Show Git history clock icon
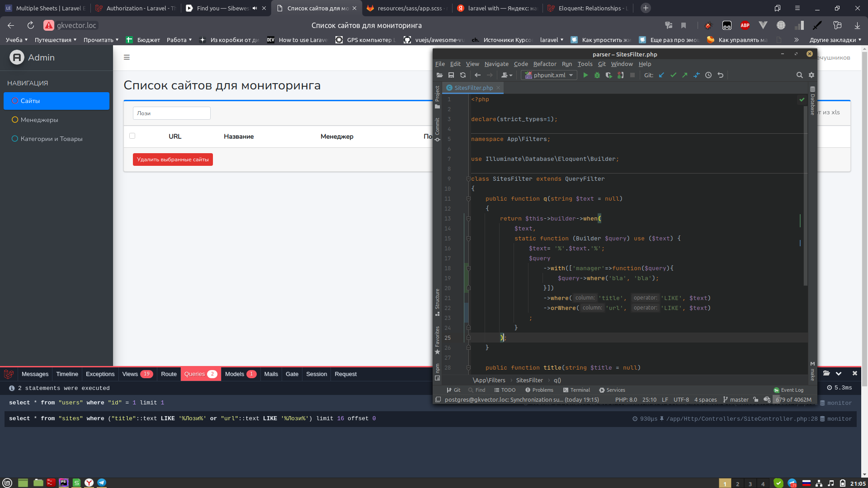This screenshot has width=868, height=488. pos(708,75)
